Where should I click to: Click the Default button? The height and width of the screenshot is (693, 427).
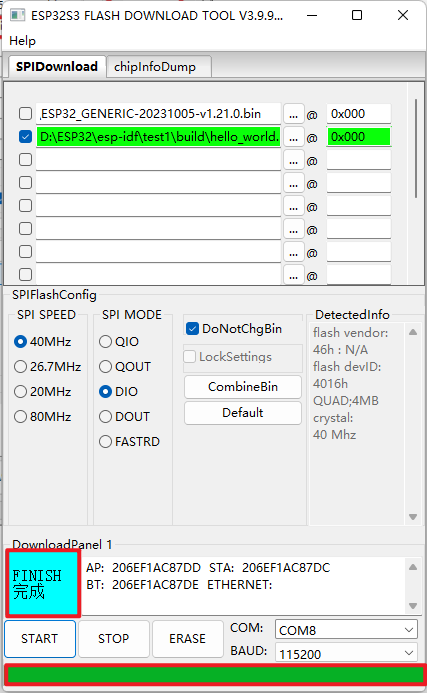coord(243,413)
